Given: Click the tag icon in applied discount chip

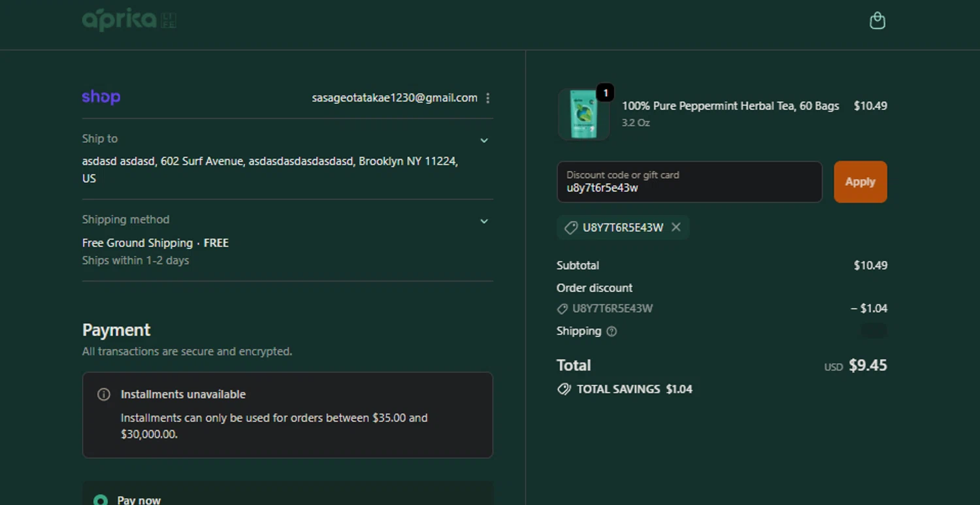Looking at the screenshot, I should click(x=571, y=228).
